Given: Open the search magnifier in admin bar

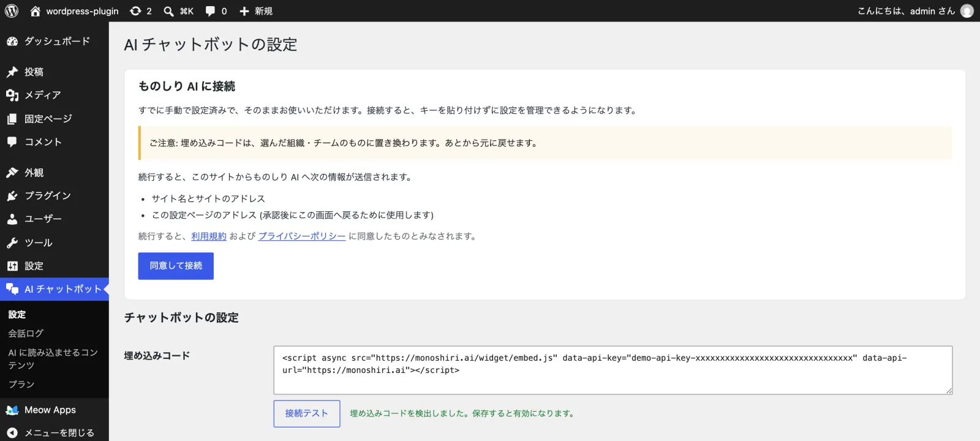Looking at the screenshot, I should [168, 11].
